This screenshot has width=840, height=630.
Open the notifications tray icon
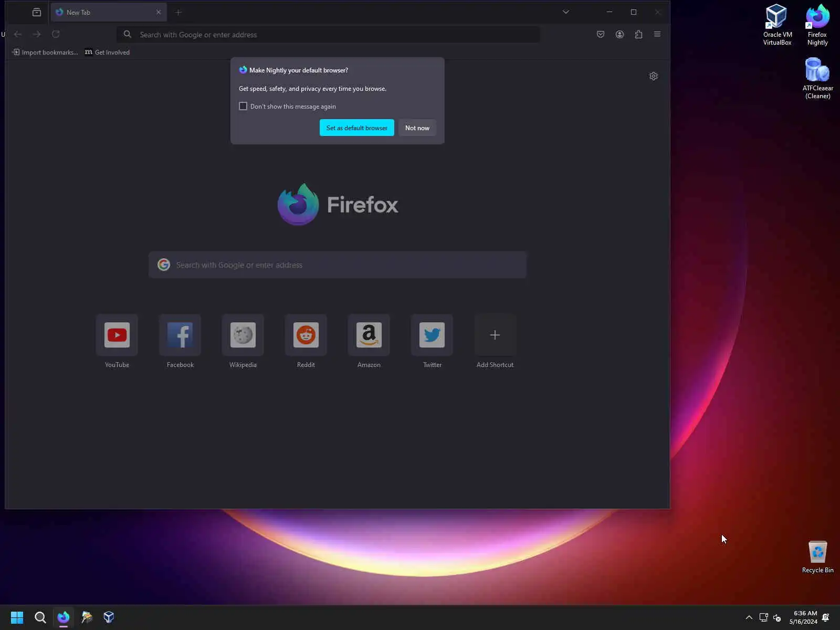[x=826, y=617]
